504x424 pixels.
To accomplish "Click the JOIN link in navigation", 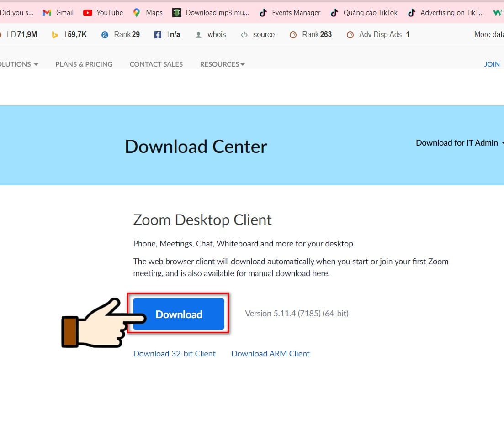I will [x=492, y=64].
